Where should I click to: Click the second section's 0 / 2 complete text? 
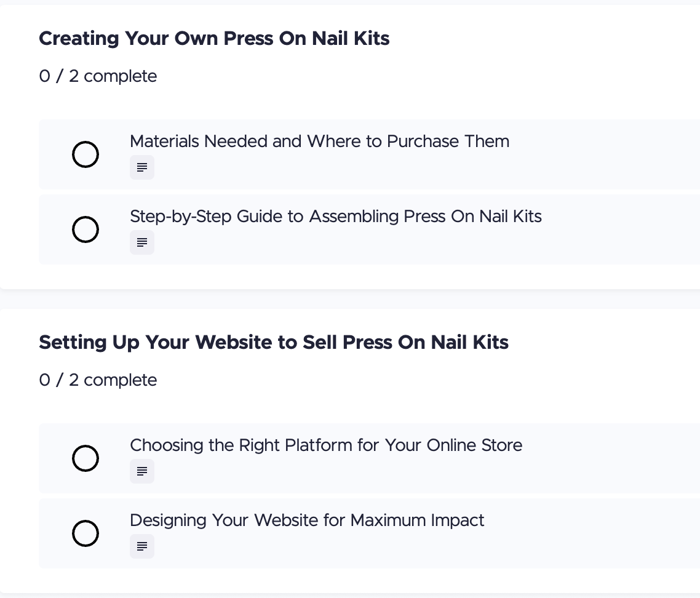(98, 380)
